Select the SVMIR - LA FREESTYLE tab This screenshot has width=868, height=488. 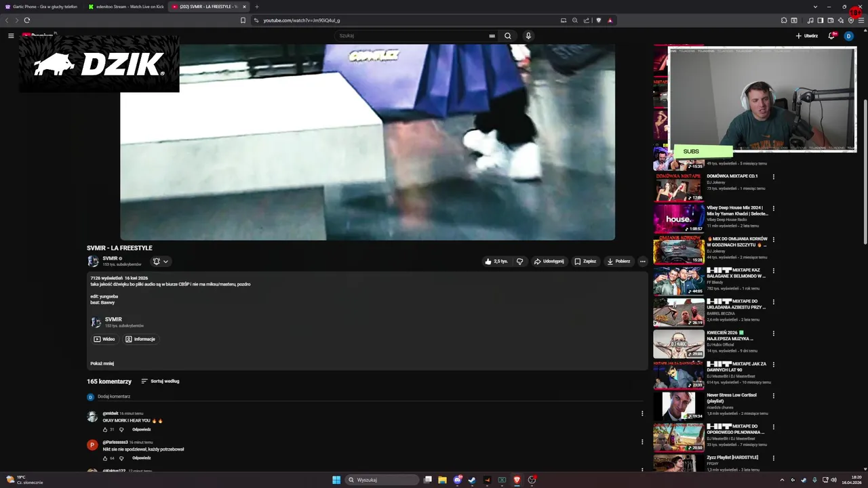[207, 7]
